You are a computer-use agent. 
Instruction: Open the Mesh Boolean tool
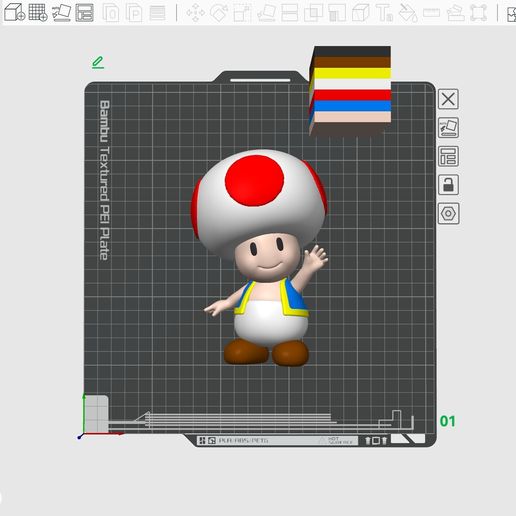[313, 13]
